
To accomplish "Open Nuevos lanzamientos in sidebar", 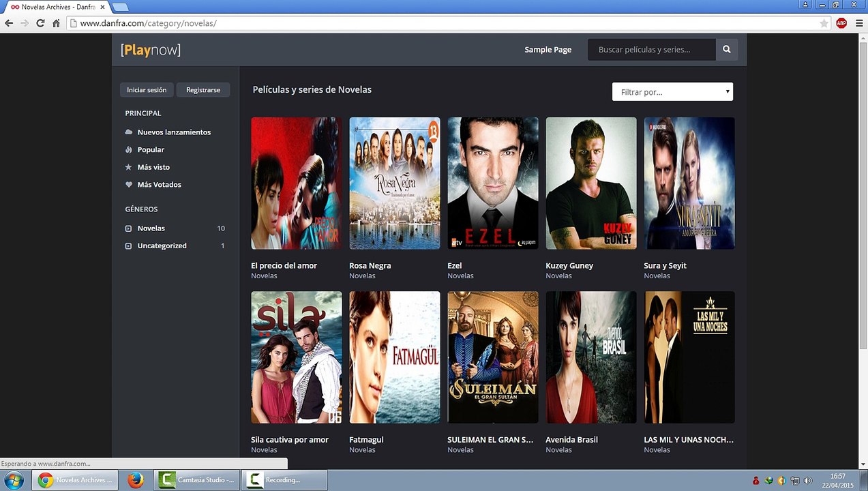I will [174, 132].
